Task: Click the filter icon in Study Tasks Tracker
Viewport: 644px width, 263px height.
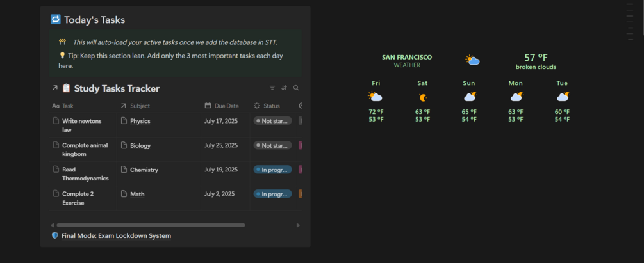Action: click(272, 88)
